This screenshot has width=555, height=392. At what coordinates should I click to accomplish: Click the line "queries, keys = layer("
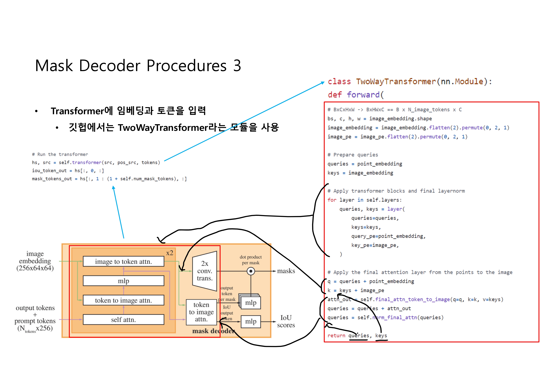point(372,209)
